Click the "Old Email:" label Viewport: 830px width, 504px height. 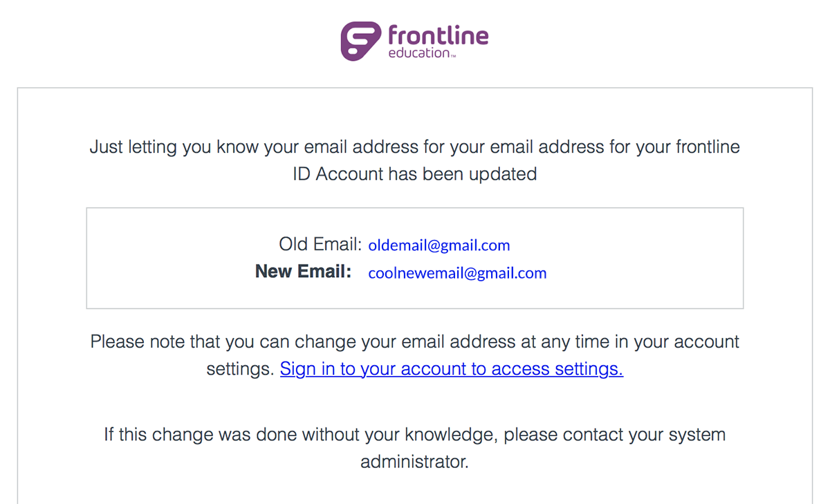click(320, 244)
